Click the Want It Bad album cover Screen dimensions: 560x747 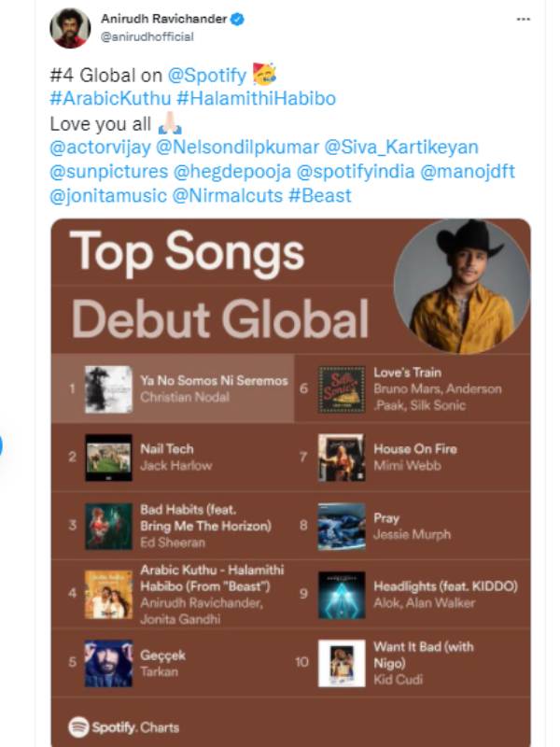(x=342, y=662)
